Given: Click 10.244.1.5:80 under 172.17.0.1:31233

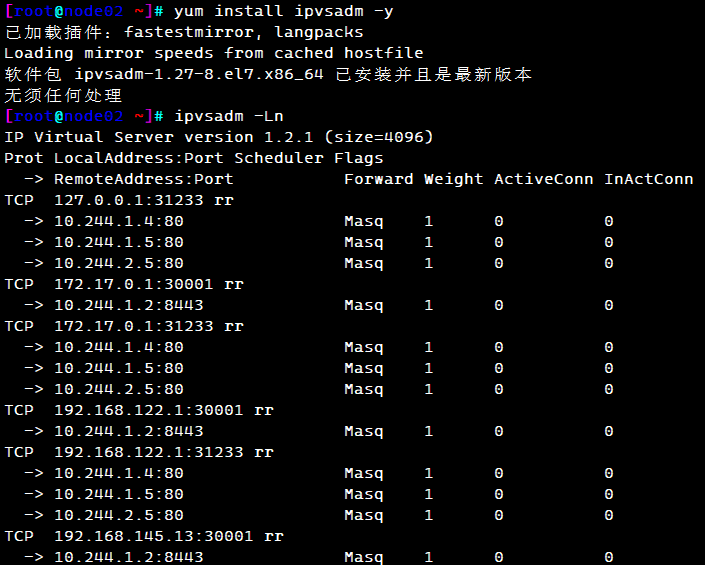Looking at the screenshot, I should click(x=119, y=368).
